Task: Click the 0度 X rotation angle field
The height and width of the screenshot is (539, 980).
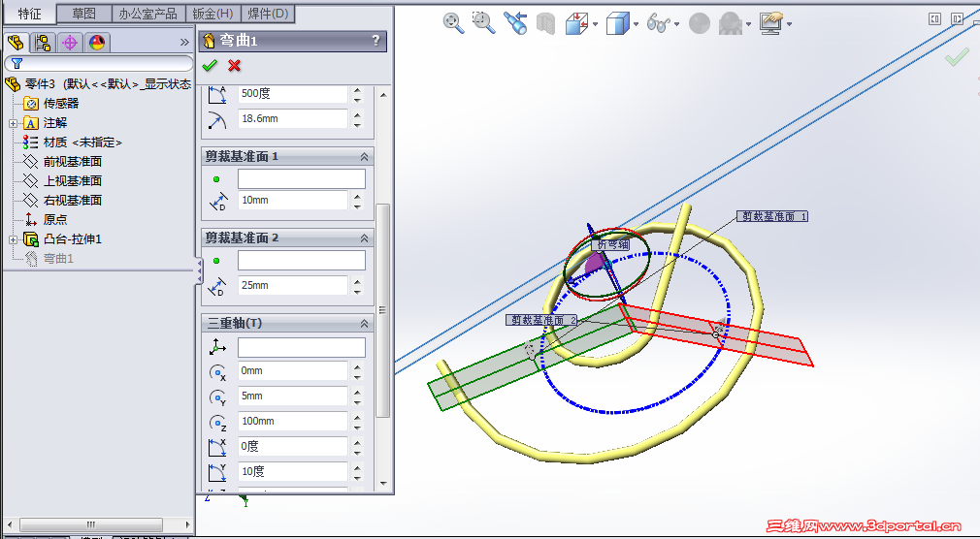Action: pyautogui.click(x=292, y=447)
